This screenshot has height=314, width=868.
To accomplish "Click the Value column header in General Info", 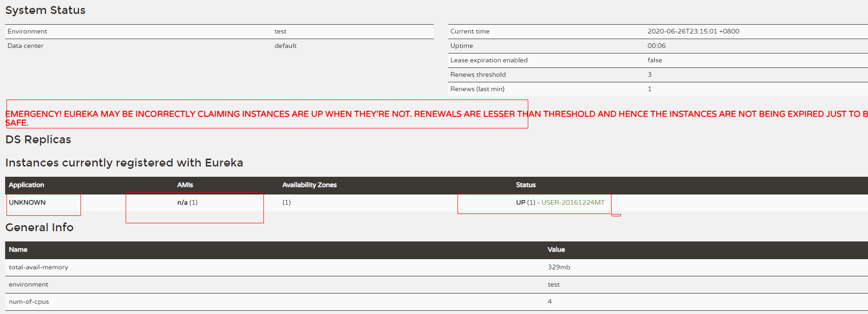I will (556, 249).
